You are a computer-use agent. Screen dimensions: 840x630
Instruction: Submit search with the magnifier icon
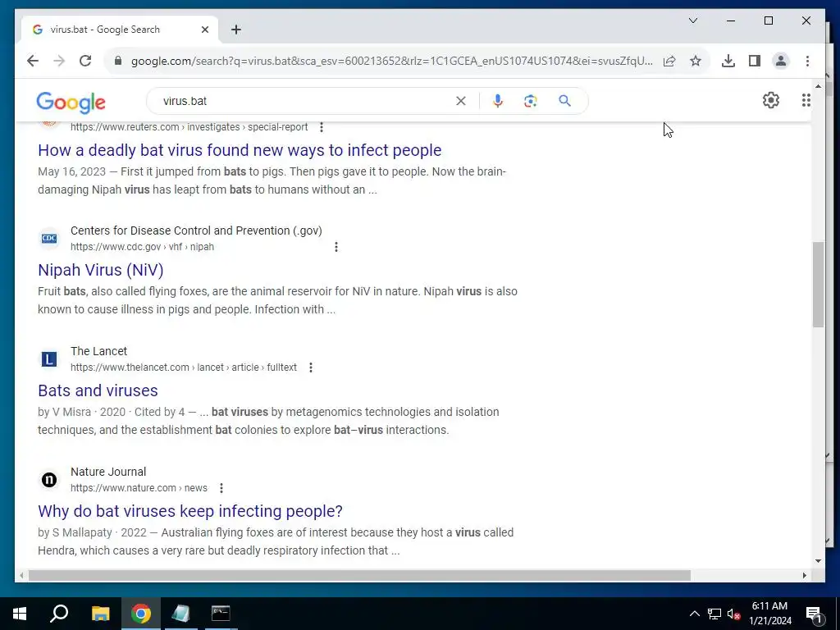click(564, 101)
